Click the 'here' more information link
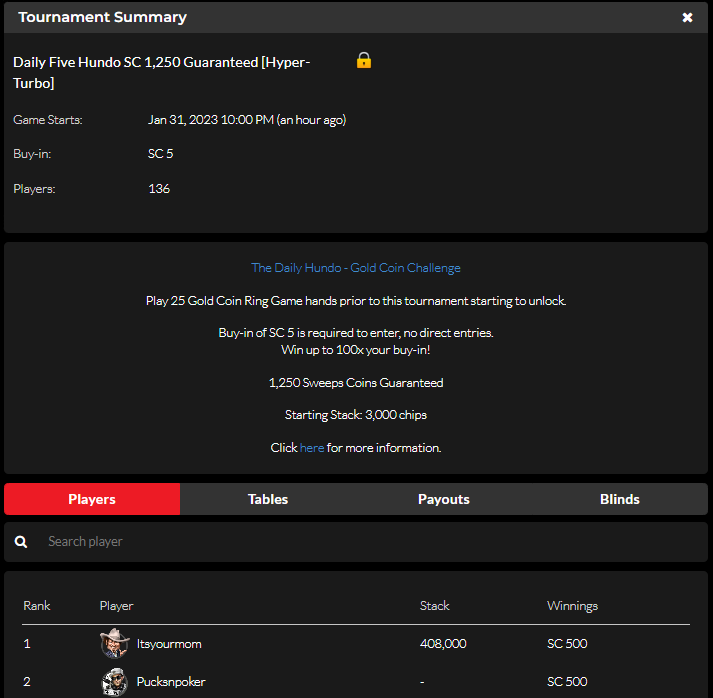This screenshot has height=698, width=713. [312, 448]
